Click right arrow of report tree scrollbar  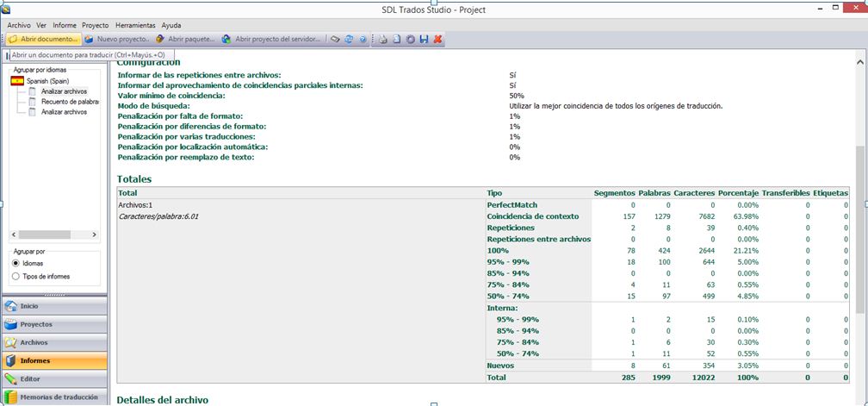click(94, 234)
